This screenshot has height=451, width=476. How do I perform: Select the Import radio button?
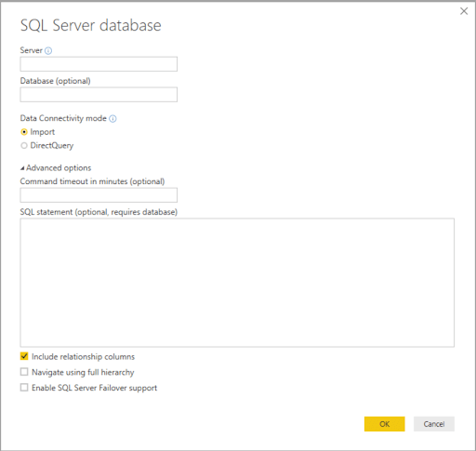[x=24, y=132]
